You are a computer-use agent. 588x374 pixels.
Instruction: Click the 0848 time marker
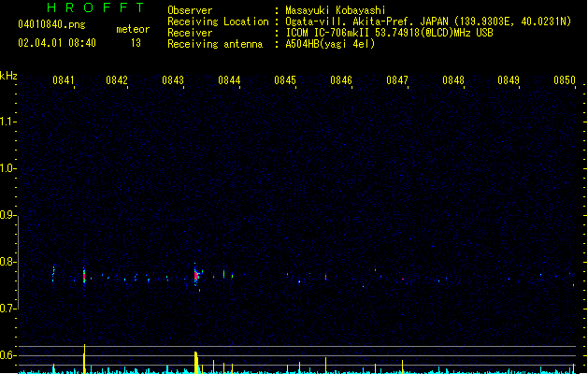coord(453,80)
